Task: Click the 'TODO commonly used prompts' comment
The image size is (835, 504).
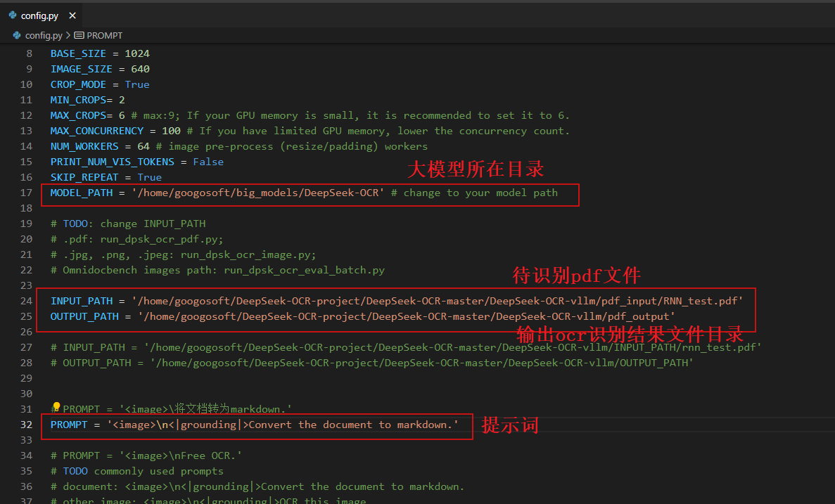Action: [x=137, y=471]
